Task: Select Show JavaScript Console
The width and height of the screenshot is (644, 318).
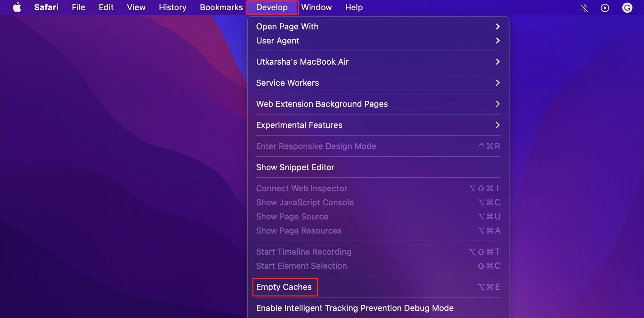Action: tap(378, 203)
